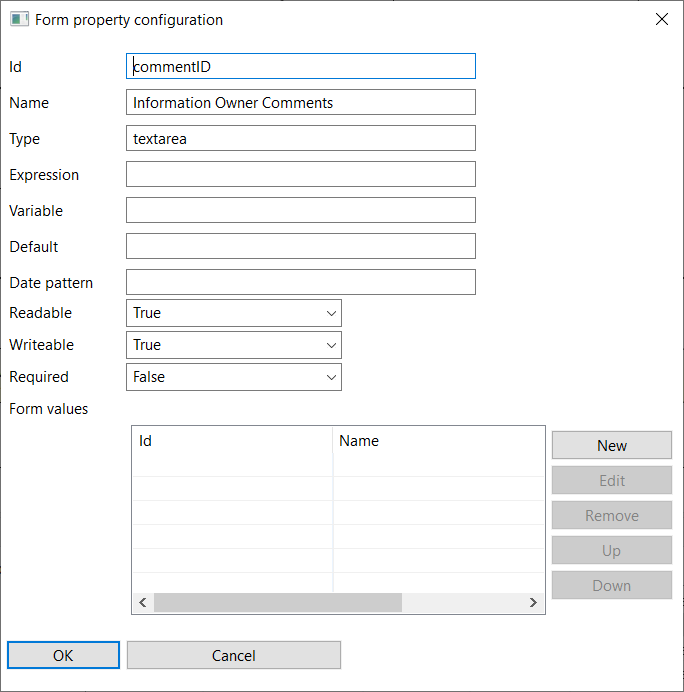Focus the empty Expression input field
Viewport: 684px width, 692px height.
pos(301,174)
